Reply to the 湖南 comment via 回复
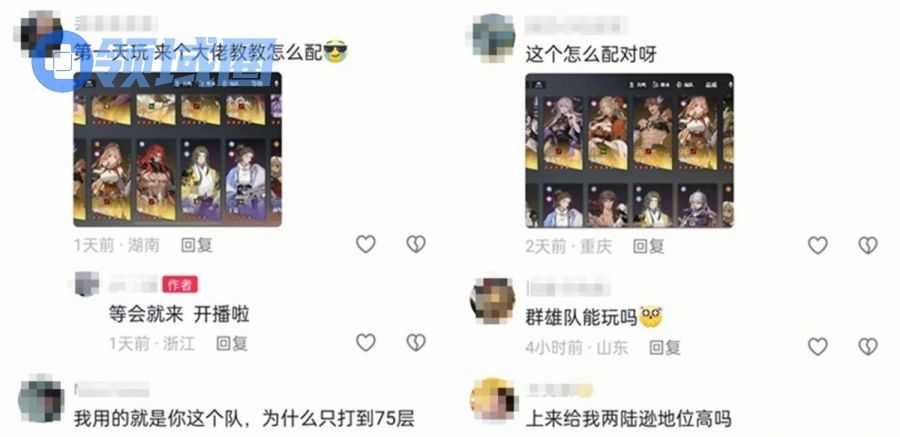 click(x=197, y=245)
